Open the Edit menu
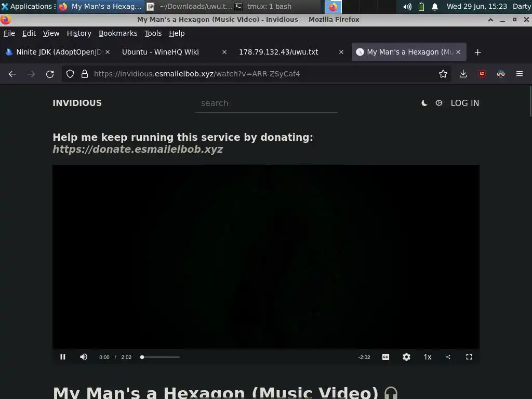 coord(29,33)
